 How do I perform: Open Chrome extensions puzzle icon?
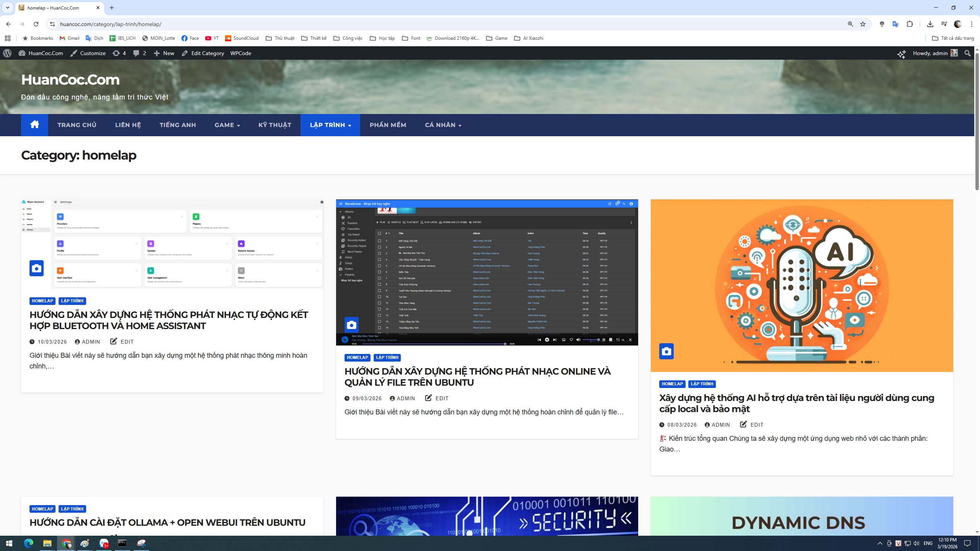point(910,24)
